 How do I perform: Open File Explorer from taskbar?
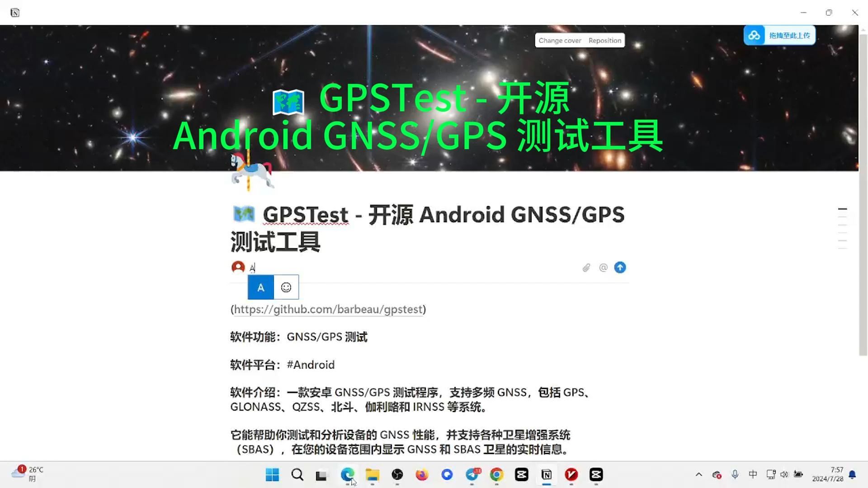tap(372, 475)
